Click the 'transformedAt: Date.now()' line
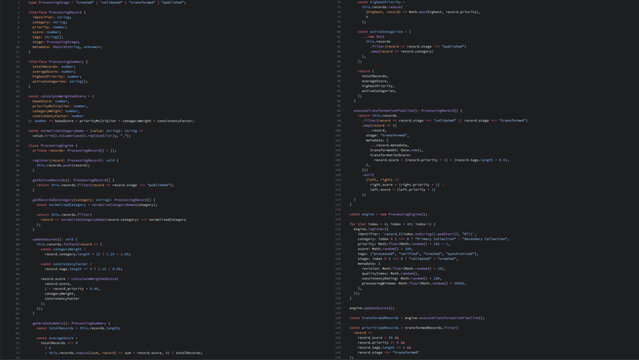 coord(397,150)
